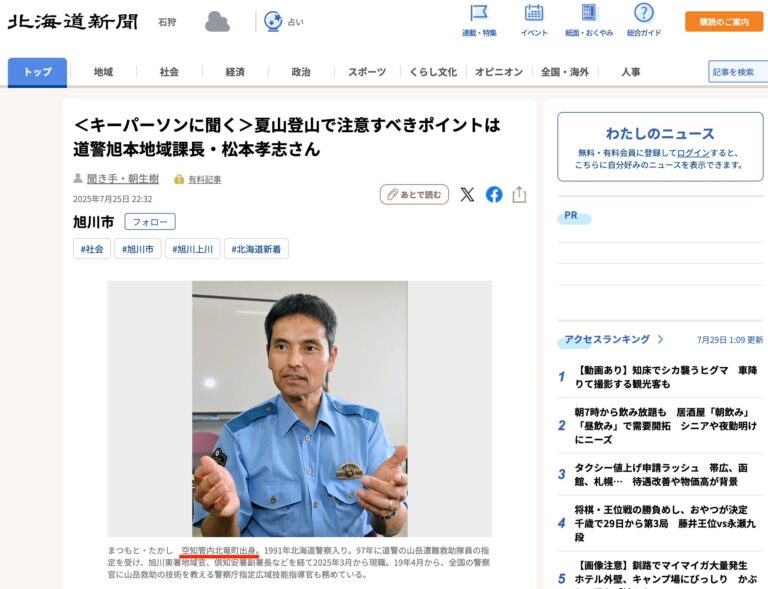Image resolution: width=768 pixels, height=589 pixels.
Task: Click the あとで読む button
Action: [x=414, y=195]
